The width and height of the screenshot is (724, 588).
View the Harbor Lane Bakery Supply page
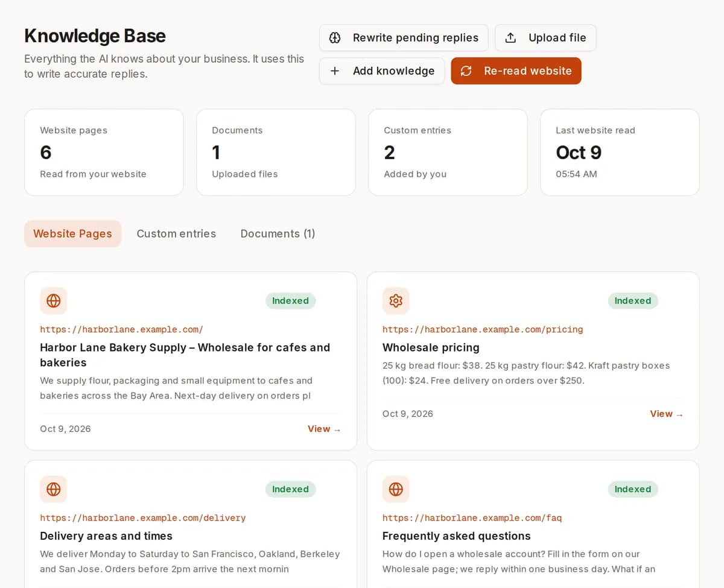324,429
